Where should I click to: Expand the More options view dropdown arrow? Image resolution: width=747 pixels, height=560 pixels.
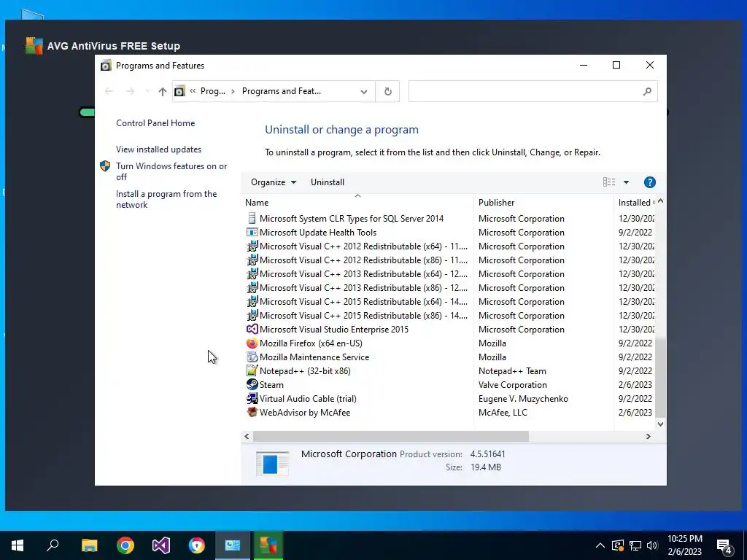click(627, 182)
